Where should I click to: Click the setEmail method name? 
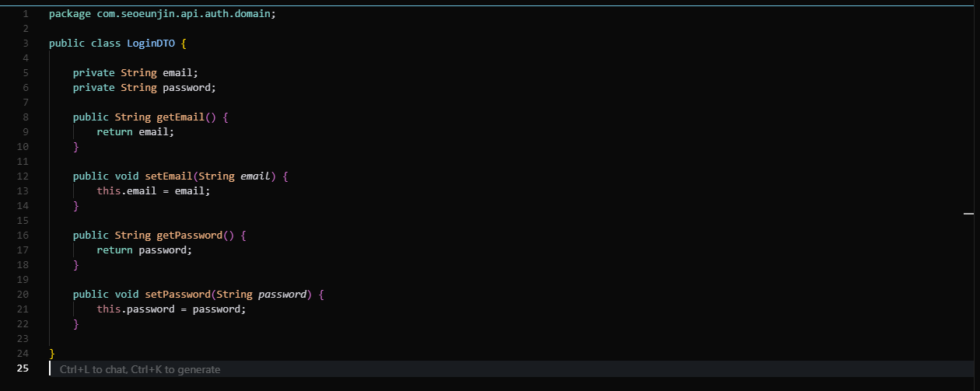coord(169,176)
